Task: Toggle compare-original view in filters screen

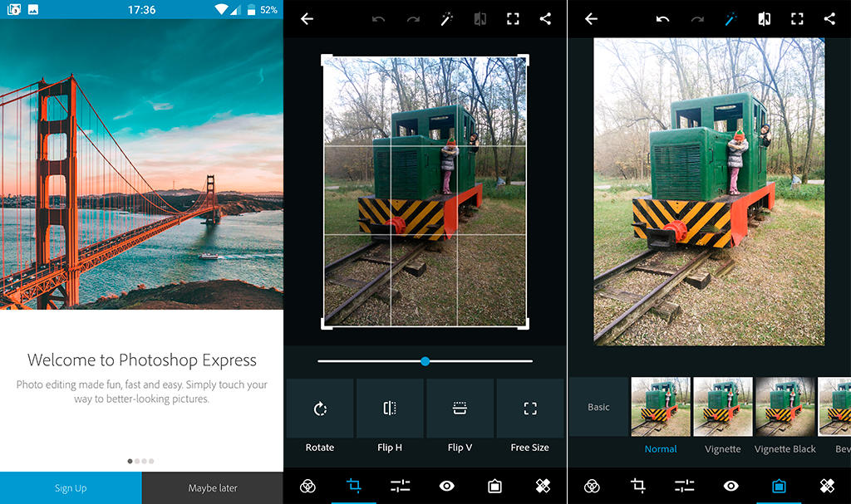Action: pyautogui.click(x=764, y=19)
